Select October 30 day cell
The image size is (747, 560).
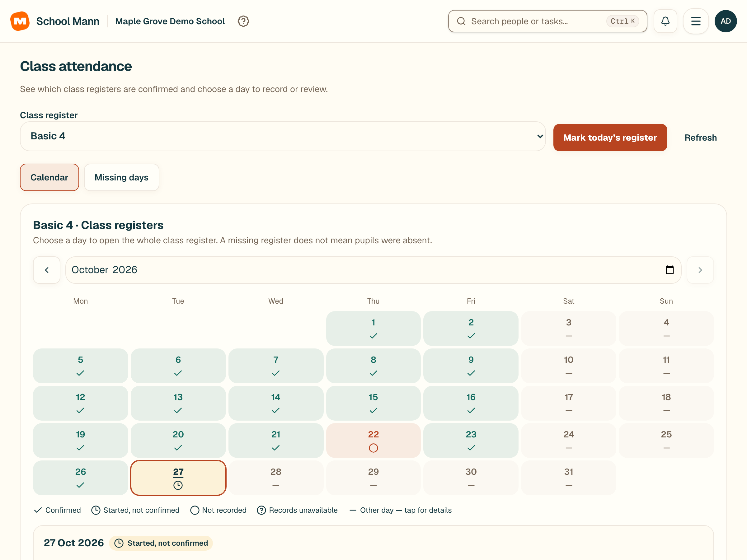pos(471,478)
